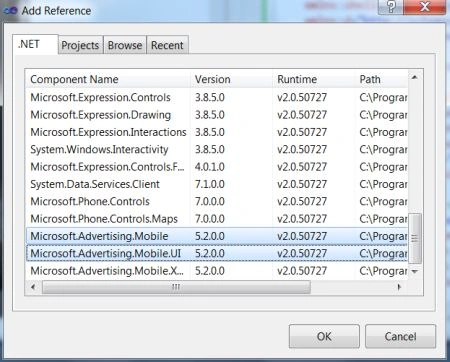450x362 pixels.
Task: Click version 4.0.1.0 cell
Action: click(x=210, y=167)
